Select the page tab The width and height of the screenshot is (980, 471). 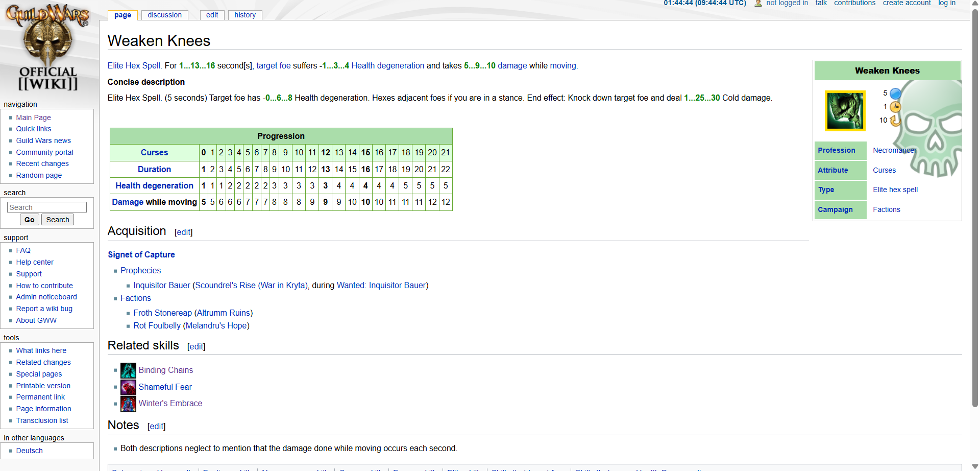click(122, 15)
